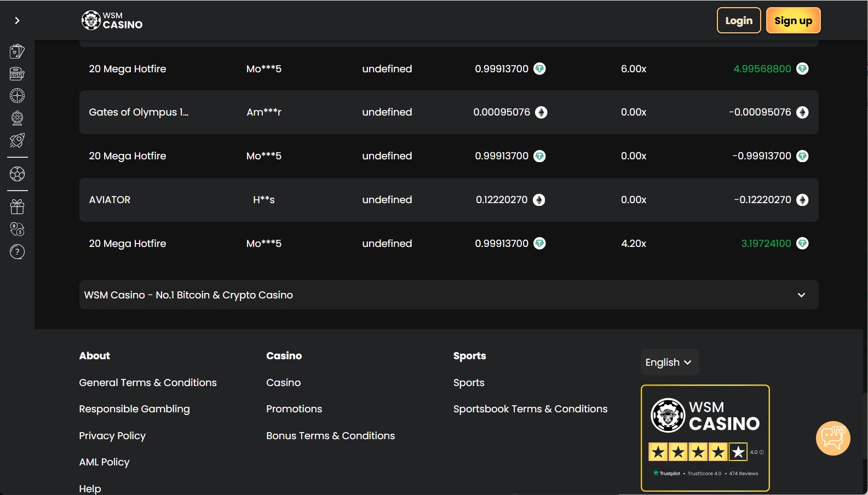Screen dimensions: 868x495
Task: Click the Tether icon beside -0.99913700 profit
Action: coord(802,156)
